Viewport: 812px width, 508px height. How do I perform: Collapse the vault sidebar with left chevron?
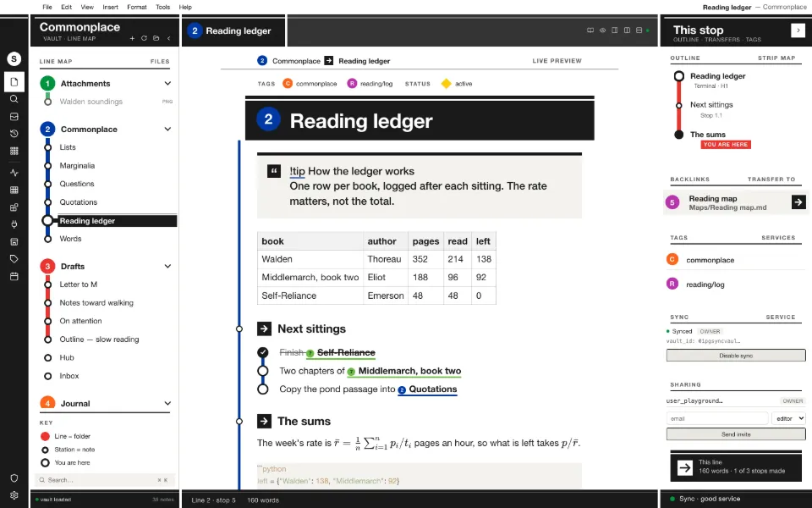pyautogui.click(x=168, y=38)
